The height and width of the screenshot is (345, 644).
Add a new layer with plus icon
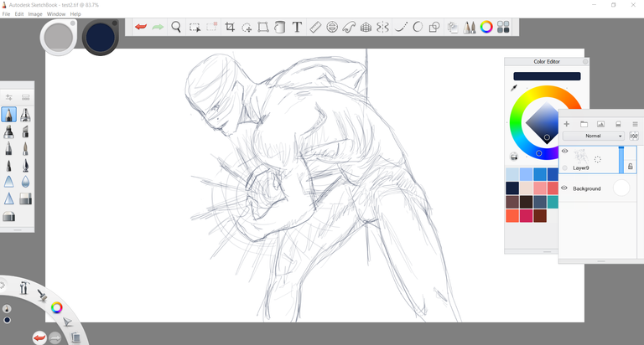tap(566, 124)
